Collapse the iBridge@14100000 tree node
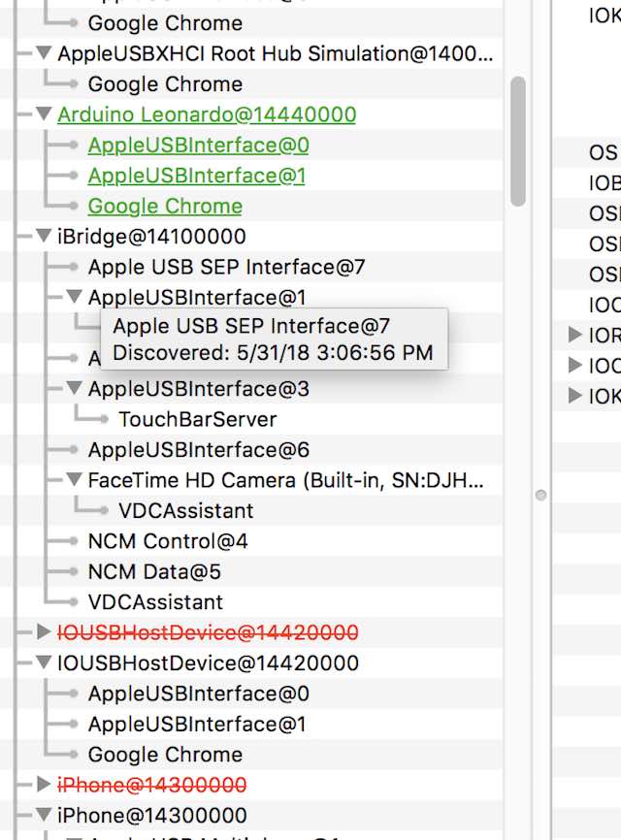 (x=44, y=236)
